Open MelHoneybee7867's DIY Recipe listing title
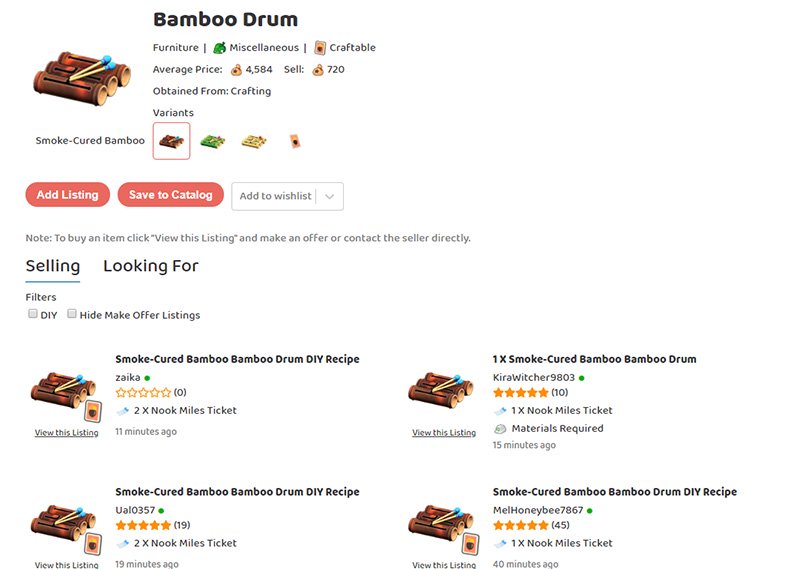This screenshot has height=569, width=800. tap(614, 492)
